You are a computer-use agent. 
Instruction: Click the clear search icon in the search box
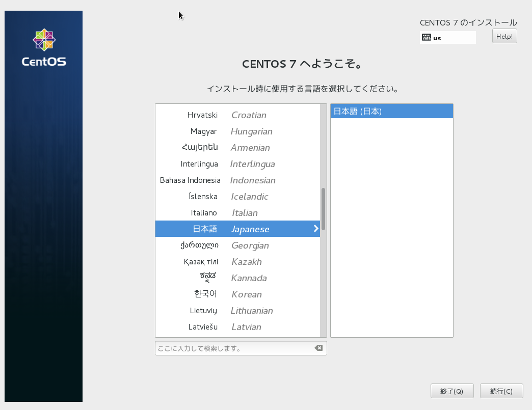[319, 348]
